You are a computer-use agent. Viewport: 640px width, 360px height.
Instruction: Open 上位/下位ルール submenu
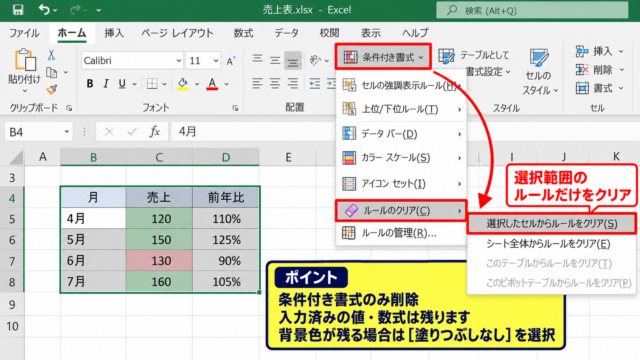point(401,109)
